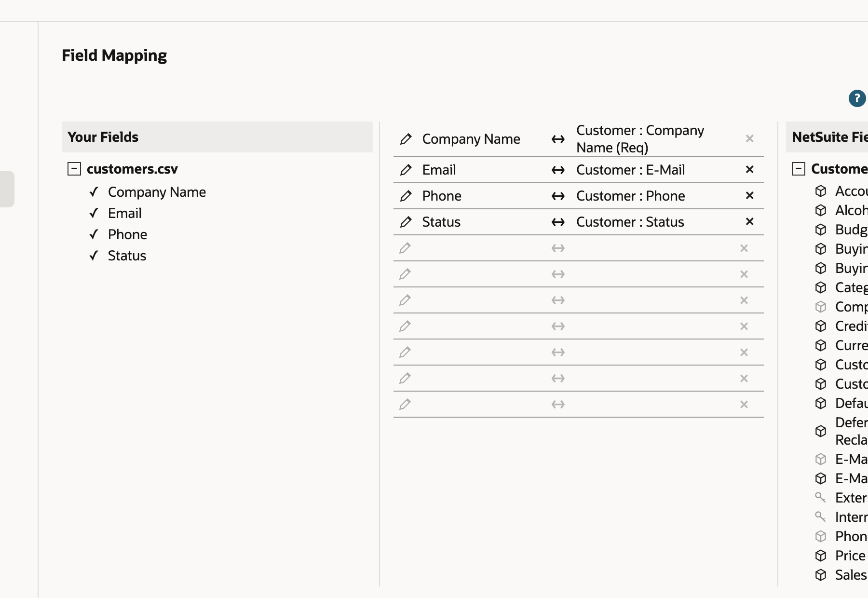Click the Customer : E-Mail mapped field
The width and height of the screenshot is (868, 598).
click(x=630, y=170)
